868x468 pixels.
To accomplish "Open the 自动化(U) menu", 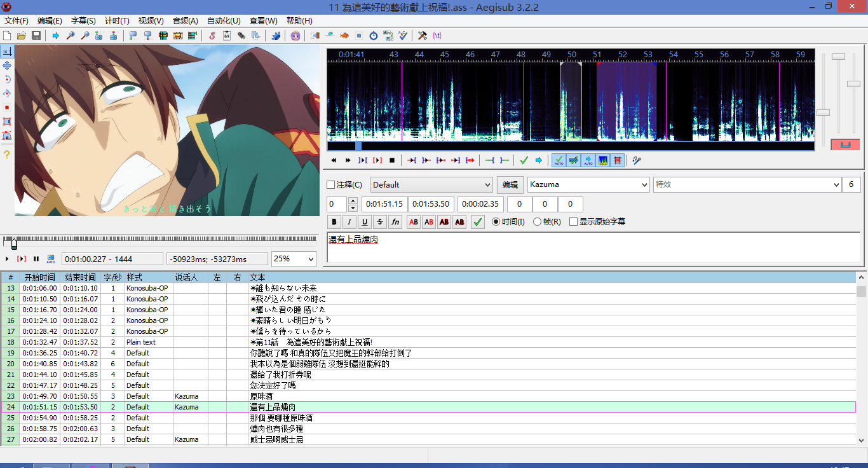I will tap(224, 21).
